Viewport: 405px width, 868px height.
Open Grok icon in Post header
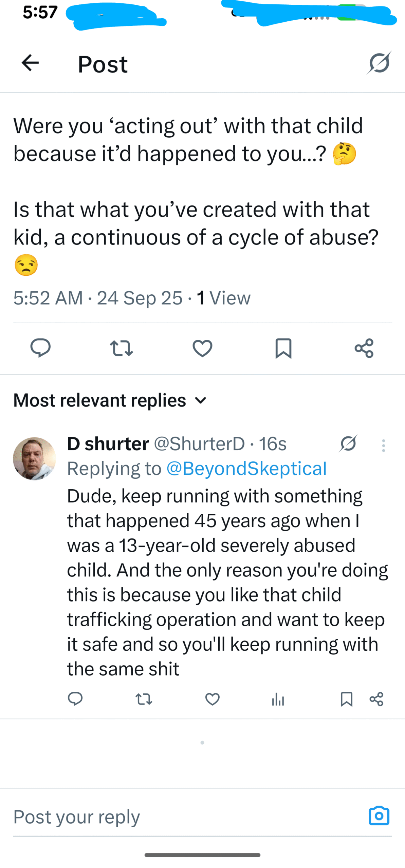[379, 63]
